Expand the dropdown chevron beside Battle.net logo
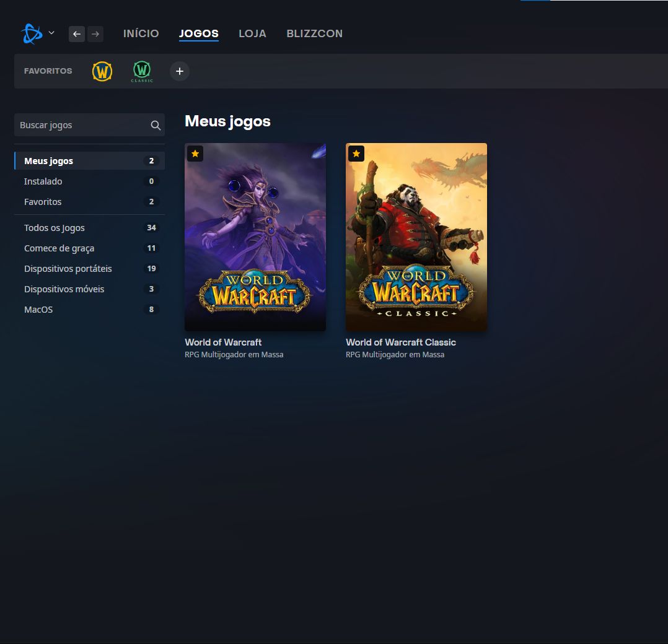 (51, 33)
